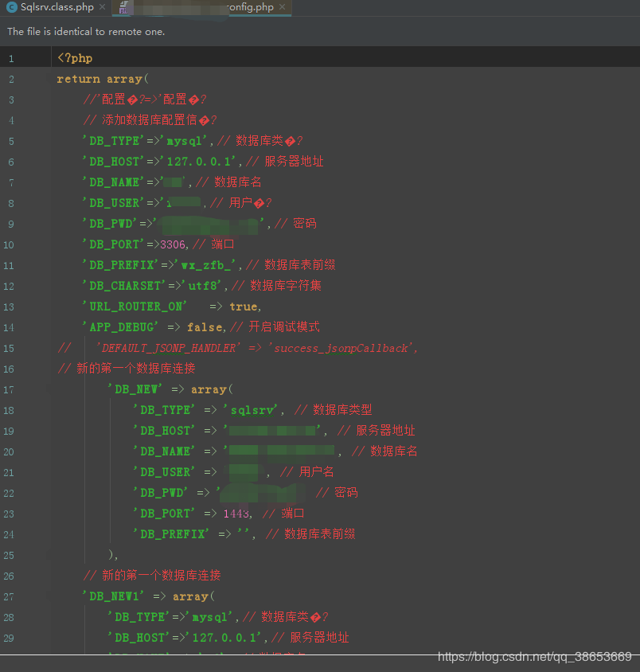The width and height of the screenshot is (640, 672).
Task: Click line number 27 in the gutter
Action: click(9, 596)
